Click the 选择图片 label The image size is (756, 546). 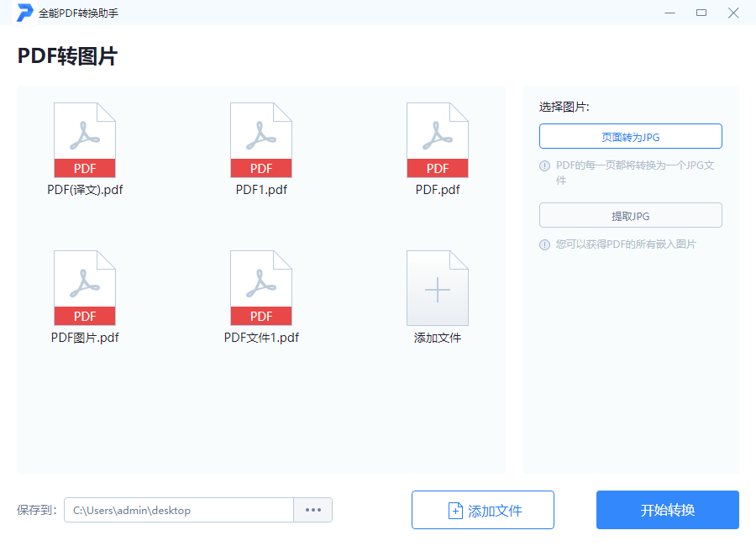564,107
